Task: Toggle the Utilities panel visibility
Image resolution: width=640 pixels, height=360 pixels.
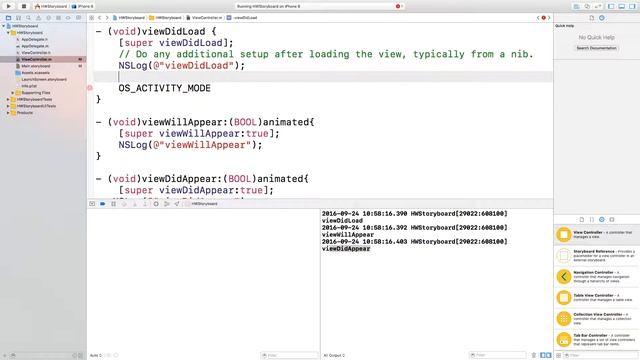Action: (632, 7)
